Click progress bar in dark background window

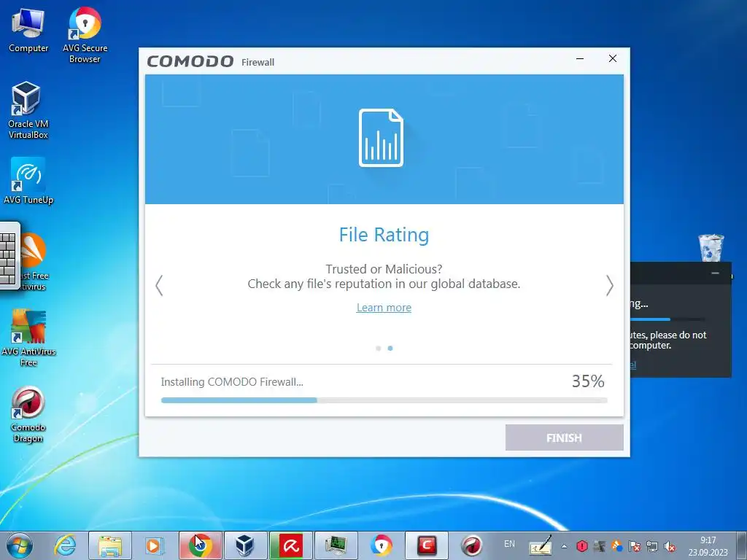point(667,319)
